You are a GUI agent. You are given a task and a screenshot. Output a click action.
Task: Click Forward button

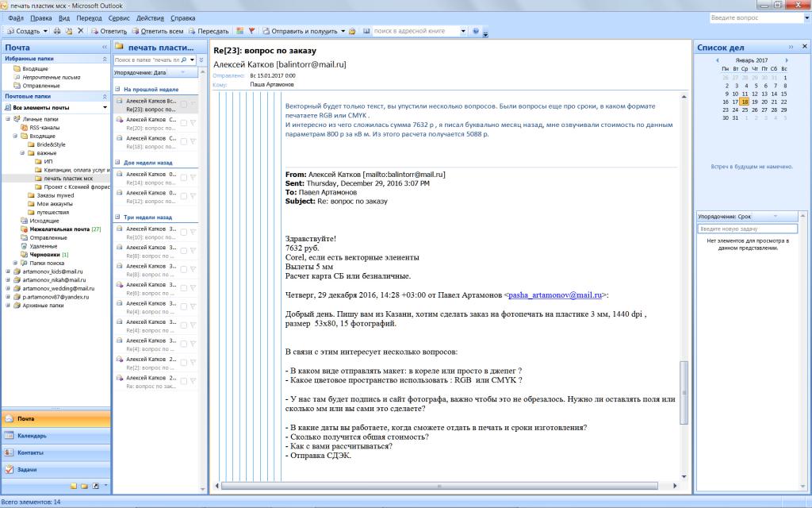click(209, 31)
